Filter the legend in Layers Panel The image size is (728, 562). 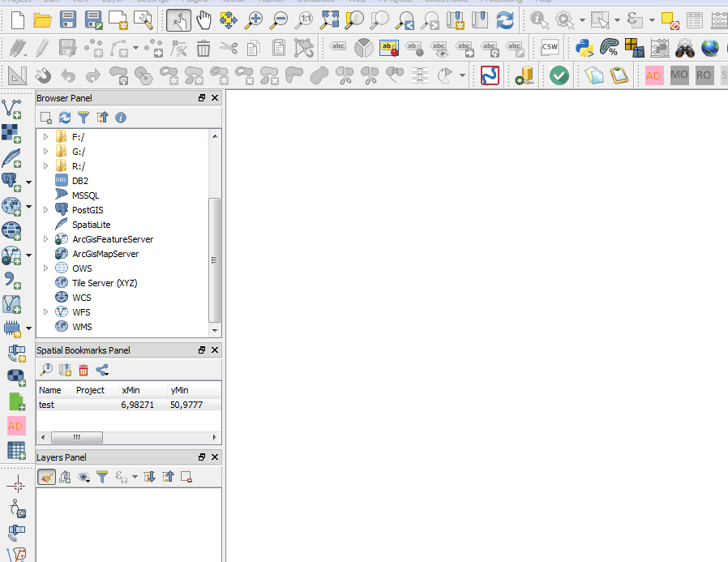point(102,477)
